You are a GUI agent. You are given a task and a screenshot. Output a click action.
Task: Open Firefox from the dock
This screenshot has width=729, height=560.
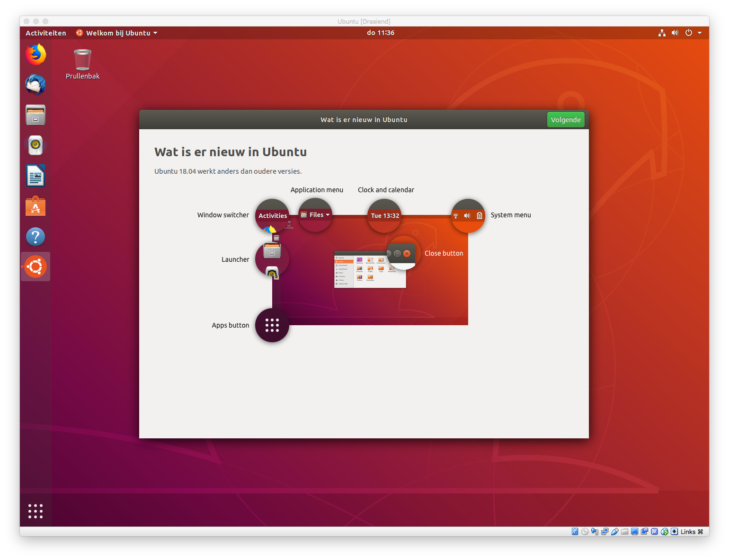(x=36, y=54)
